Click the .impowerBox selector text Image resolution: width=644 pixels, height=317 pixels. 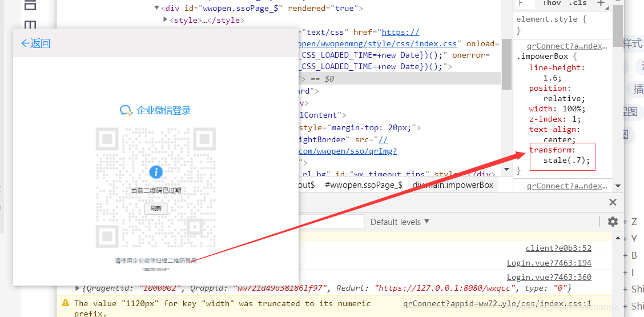tap(542, 57)
